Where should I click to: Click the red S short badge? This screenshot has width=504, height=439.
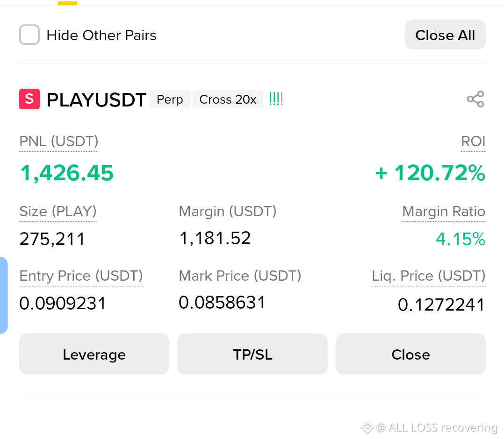coord(29,99)
